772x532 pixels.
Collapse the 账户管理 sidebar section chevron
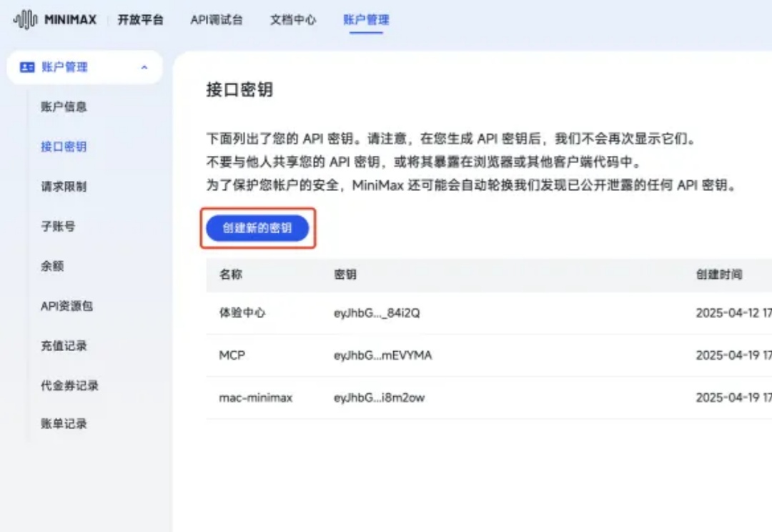144,67
